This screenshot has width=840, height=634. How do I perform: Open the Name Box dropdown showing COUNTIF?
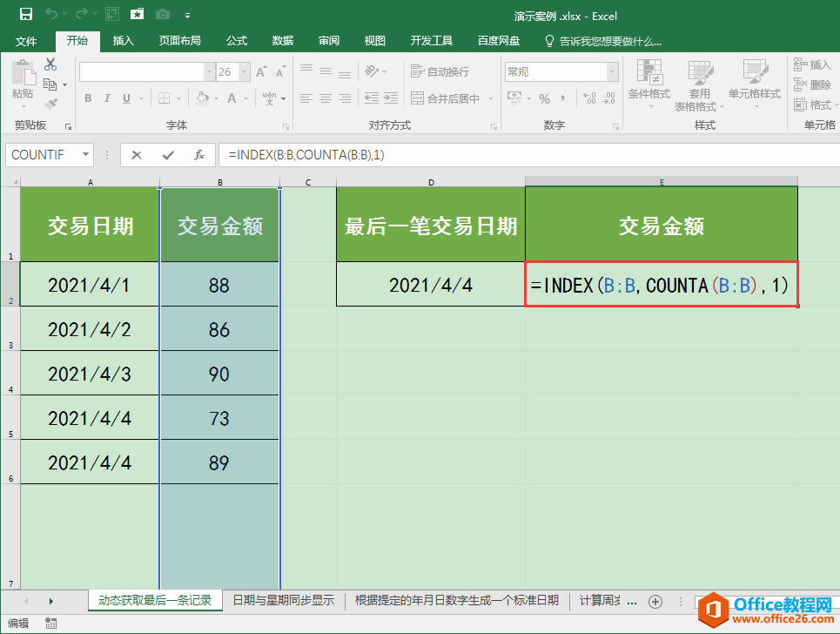(x=85, y=155)
